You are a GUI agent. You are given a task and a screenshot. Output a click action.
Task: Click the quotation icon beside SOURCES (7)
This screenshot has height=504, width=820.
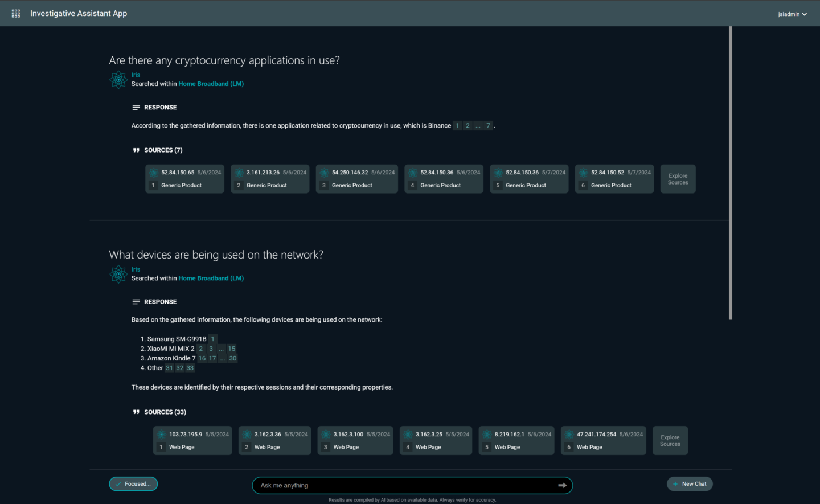point(136,150)
